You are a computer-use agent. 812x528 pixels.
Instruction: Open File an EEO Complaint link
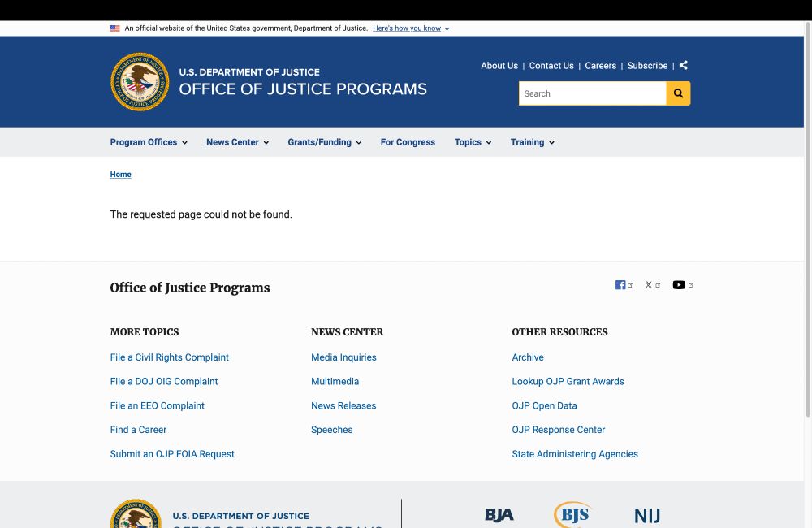(x=157, y=405)
